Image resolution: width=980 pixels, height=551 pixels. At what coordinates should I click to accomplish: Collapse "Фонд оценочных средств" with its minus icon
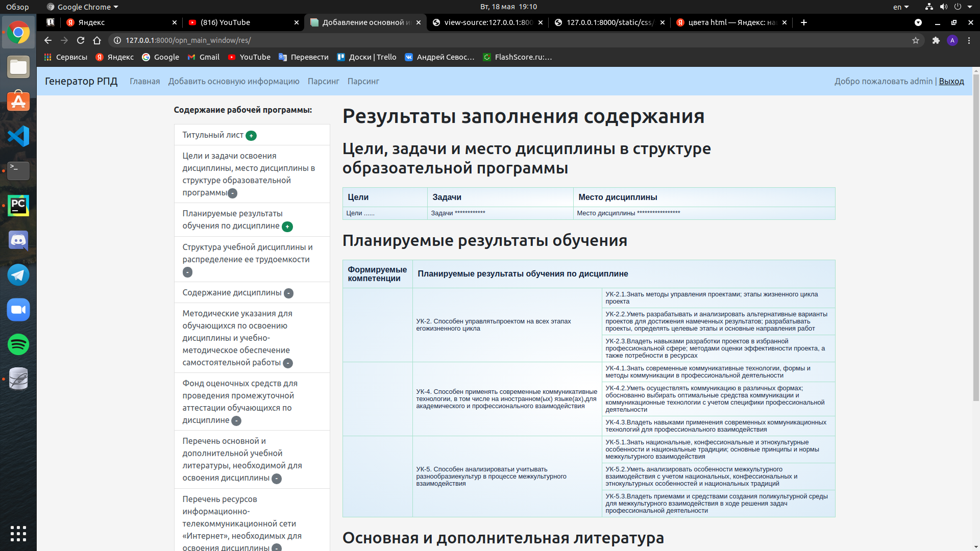coord(236,421)
